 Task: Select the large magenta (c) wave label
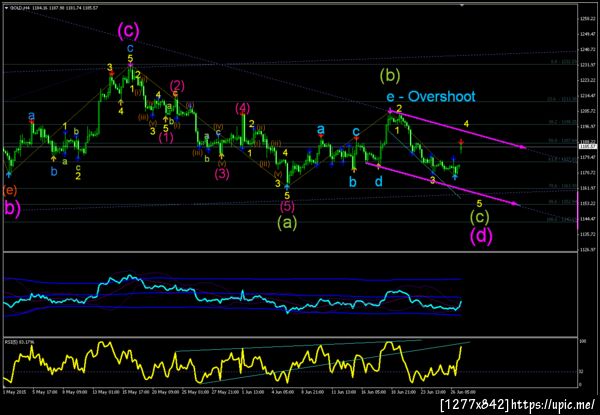point(128,31)
